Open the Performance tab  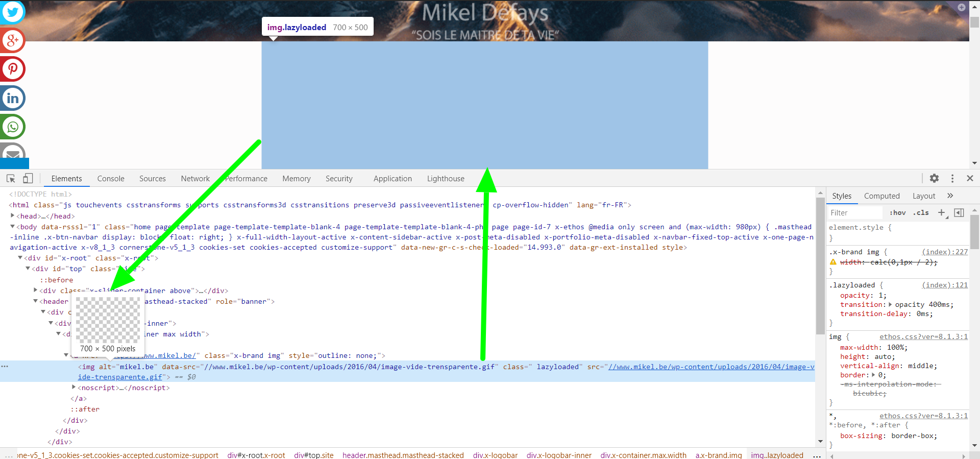click(x=246, y=179)
